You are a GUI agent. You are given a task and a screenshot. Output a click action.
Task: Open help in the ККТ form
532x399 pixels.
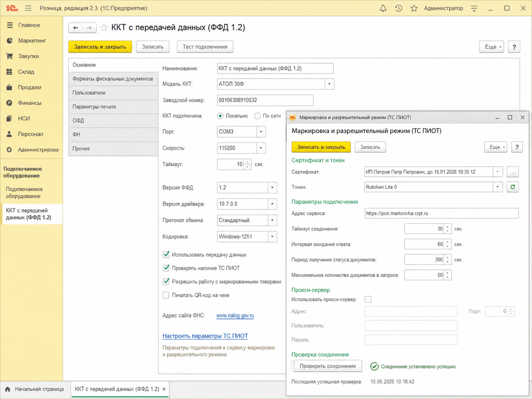click(x=514, y=47)
